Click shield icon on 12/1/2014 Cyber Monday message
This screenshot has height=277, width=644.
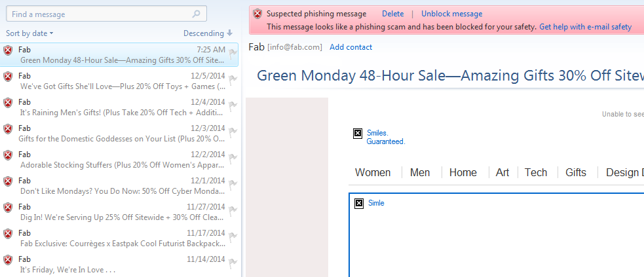(x=8, y=181)
